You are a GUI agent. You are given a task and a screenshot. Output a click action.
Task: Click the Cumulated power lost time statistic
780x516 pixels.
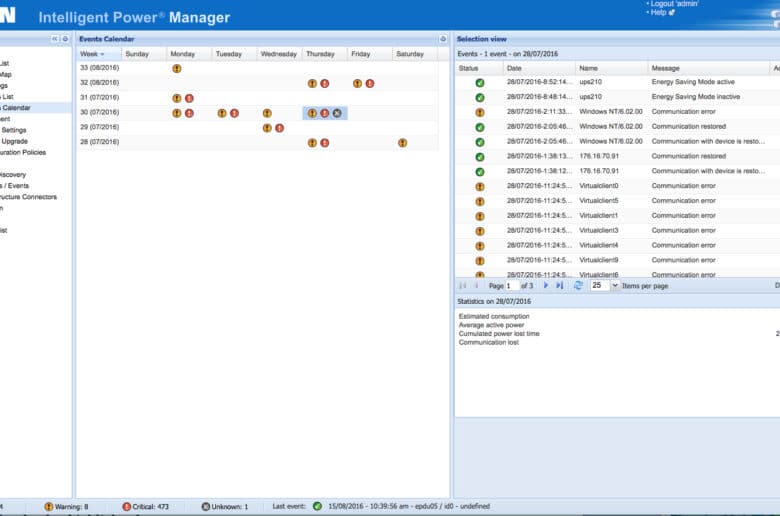499,334
